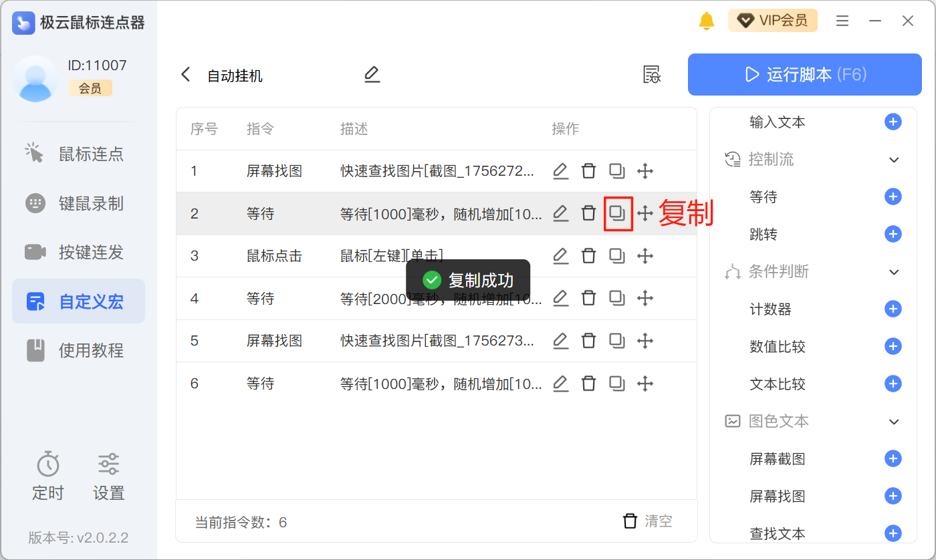Image resolution: width=936 pixels, height=560 pixels.
Task: Click the edit pencil icon for row 1
Action: 560,171
